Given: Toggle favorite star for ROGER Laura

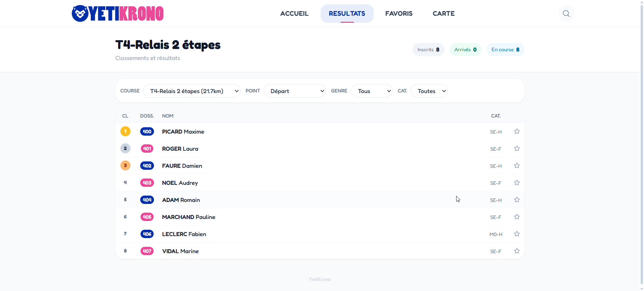Looking at the screenshot, I should point(517,149).
